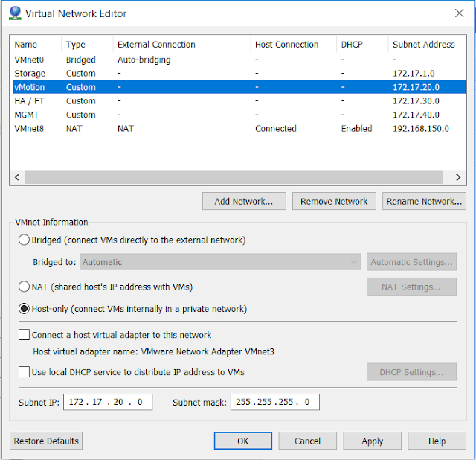Open DHCP Settings
This screenshot has width=476, height=460.
pyautogui.click(x=411, y=372)
